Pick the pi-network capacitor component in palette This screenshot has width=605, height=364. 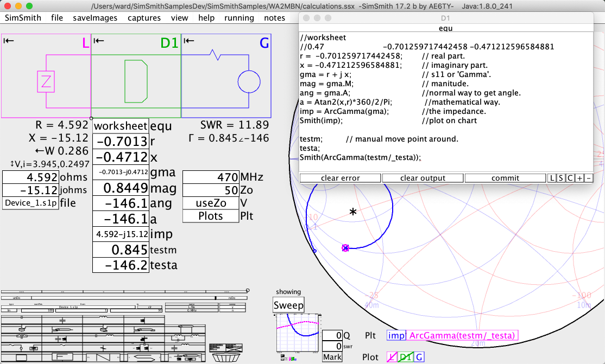pyautogui.click(x=144, y=347)
